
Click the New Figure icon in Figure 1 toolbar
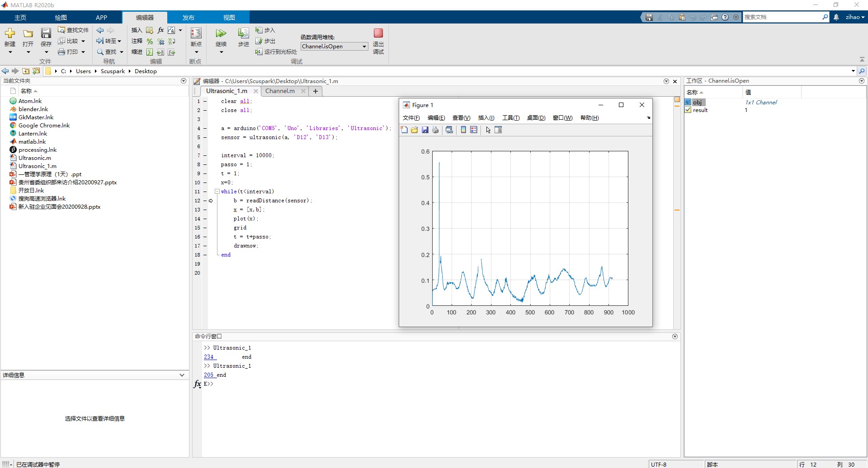(x=404, y=130)
